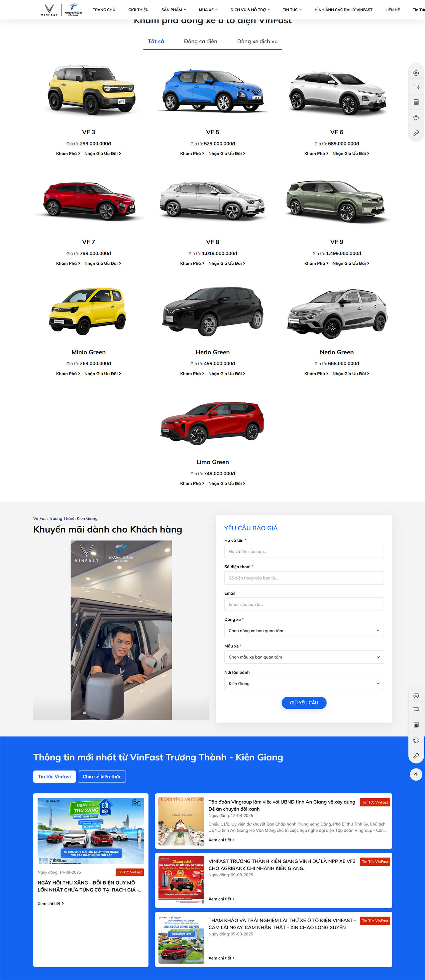Click the Họ và tên input field

click(x=304, y=551)
